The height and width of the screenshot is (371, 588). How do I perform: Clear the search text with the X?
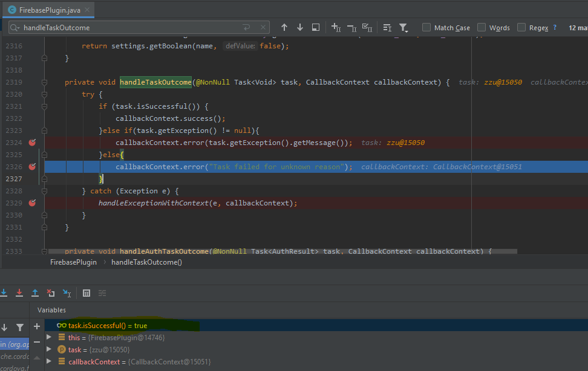click(x=263, y=27)
